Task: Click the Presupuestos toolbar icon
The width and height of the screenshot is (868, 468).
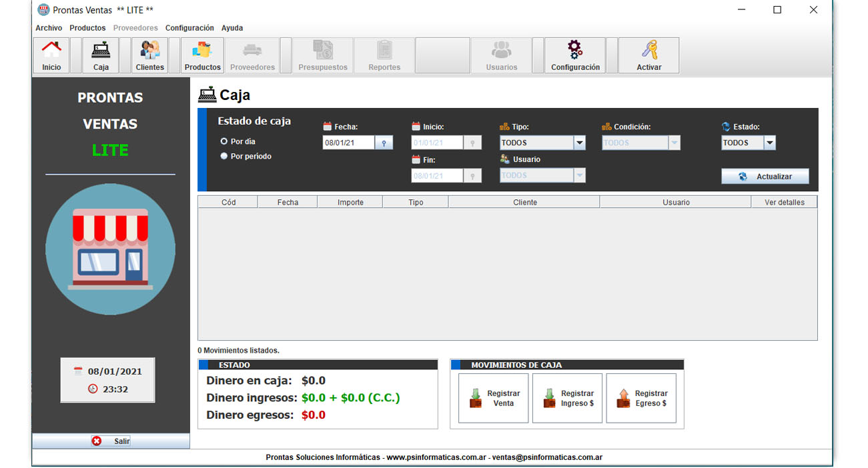Action: point(323,55)
